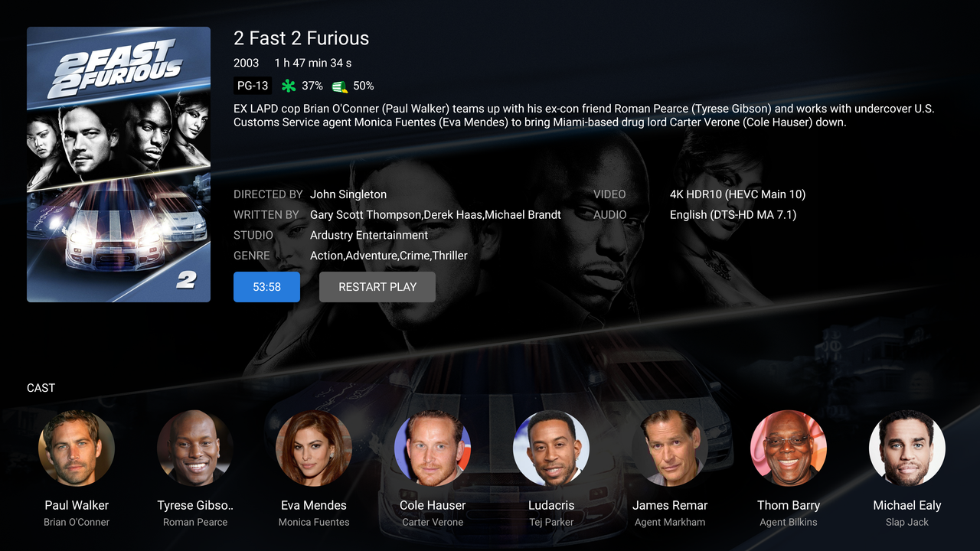
Task: Select Thom Barry's cast portrait
Action: (789, 448)
